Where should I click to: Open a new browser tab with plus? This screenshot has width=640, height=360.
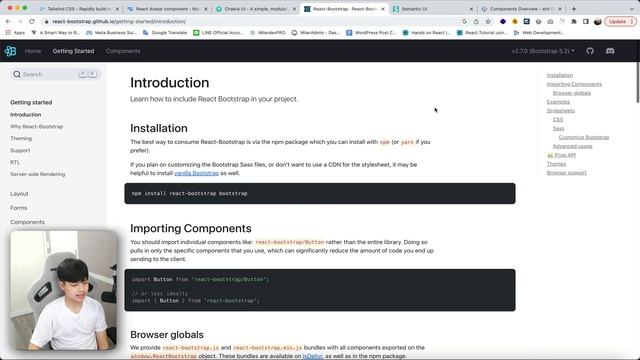[574, 9]
